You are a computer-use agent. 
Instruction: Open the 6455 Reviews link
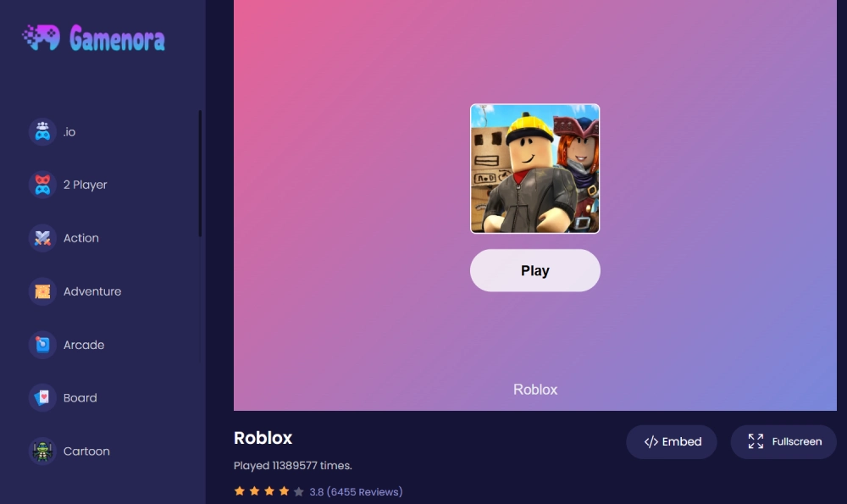tap(364, 492)
